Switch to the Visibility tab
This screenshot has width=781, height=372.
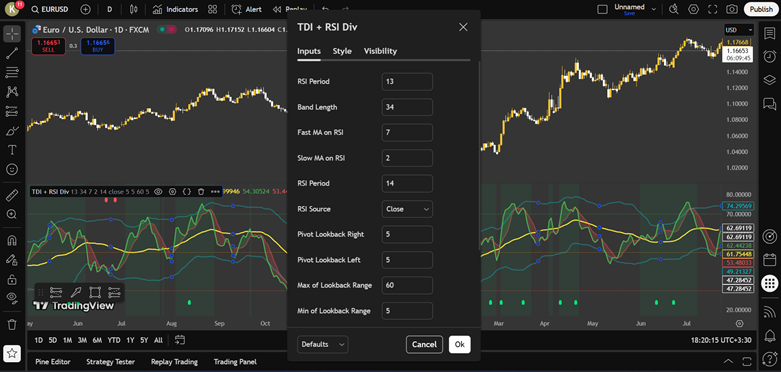click(381, 51)
